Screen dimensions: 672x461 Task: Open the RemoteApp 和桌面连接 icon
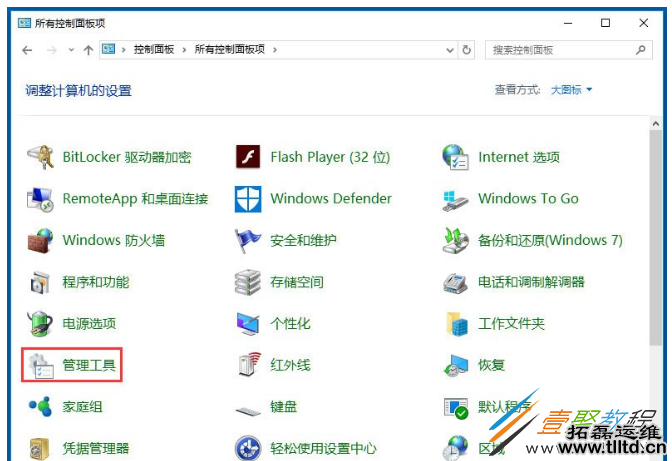click(x=40, y=199)
